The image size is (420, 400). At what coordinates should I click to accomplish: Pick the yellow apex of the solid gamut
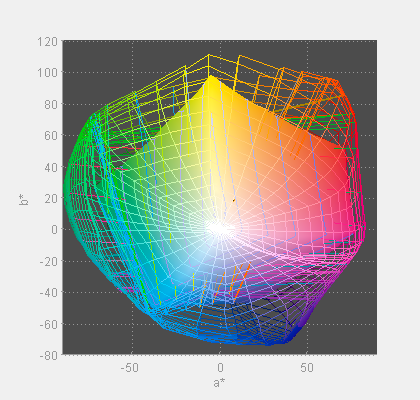pyautogui.click(x=211, y=77)
